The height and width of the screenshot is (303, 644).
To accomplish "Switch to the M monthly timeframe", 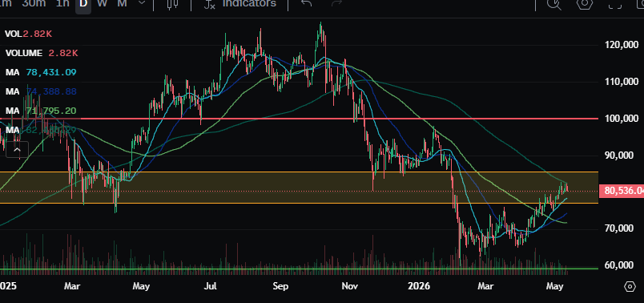I will [x=122, y=3].
